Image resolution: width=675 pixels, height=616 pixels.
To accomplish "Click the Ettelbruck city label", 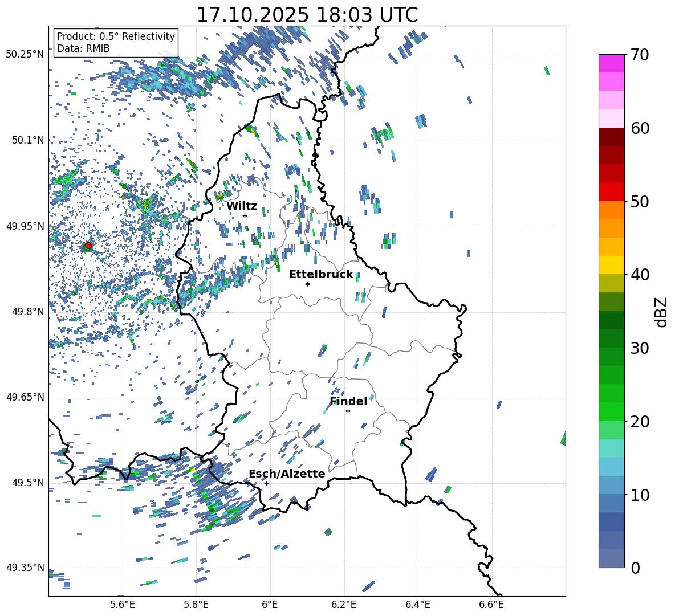I will (x=321, y=274).
